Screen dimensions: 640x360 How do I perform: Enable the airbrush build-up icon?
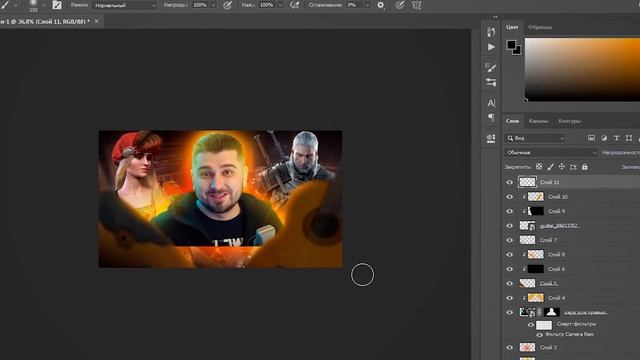tap(294, 5)
